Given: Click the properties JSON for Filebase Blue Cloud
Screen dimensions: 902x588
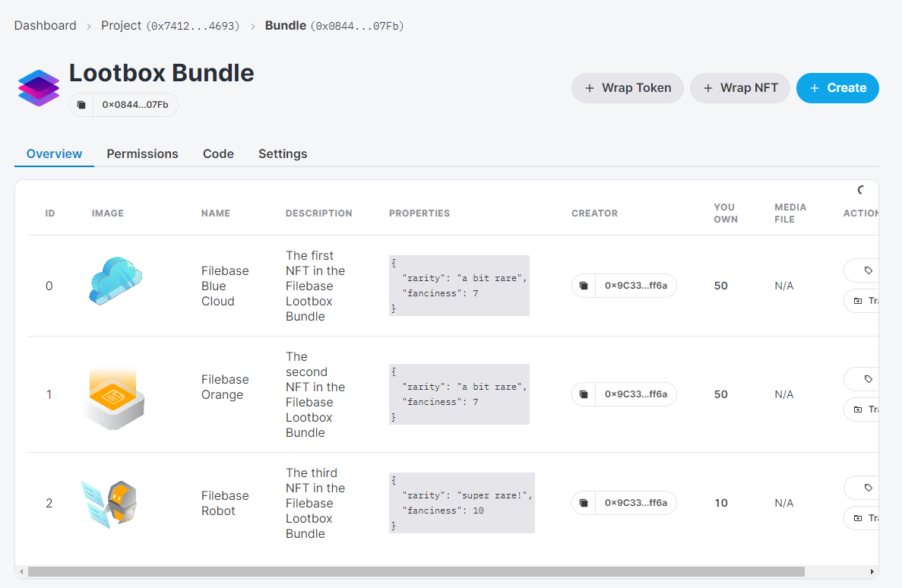Looking at the screenshot, I should 459,286.
